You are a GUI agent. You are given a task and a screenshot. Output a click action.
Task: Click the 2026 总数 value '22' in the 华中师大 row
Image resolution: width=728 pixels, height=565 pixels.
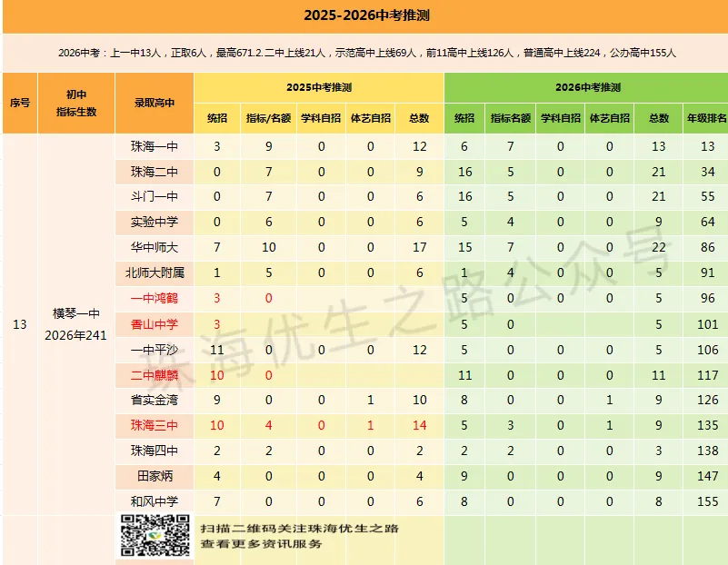click(658, 247)
